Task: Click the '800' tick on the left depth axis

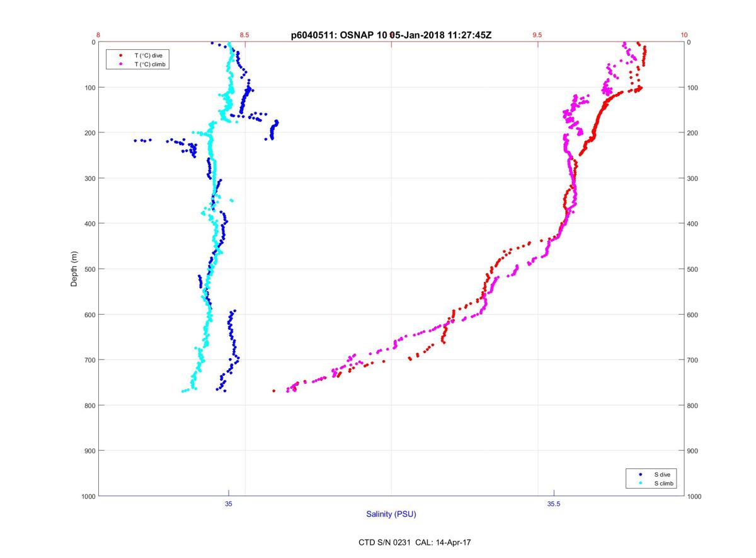Action: tap(89, 405)
